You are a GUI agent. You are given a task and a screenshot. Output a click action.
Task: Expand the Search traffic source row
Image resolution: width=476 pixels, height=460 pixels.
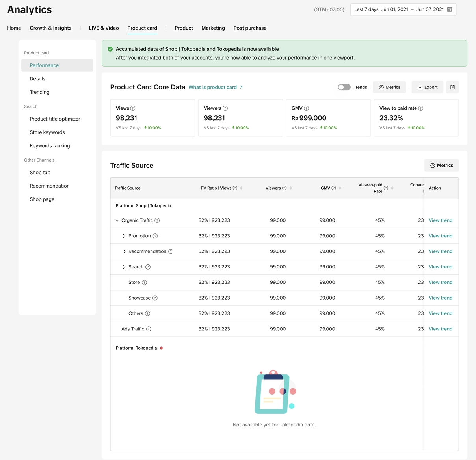pos(124,267)
